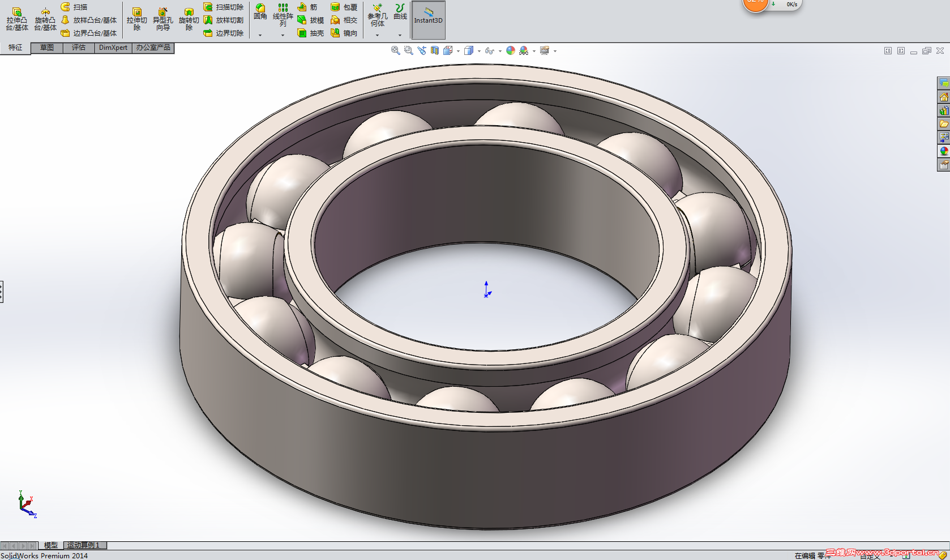The height and width of the screenshot is (560, 950).
Task: Expand the 线性阵列 pattern dropdown arrow
Action: coord(283,35)
